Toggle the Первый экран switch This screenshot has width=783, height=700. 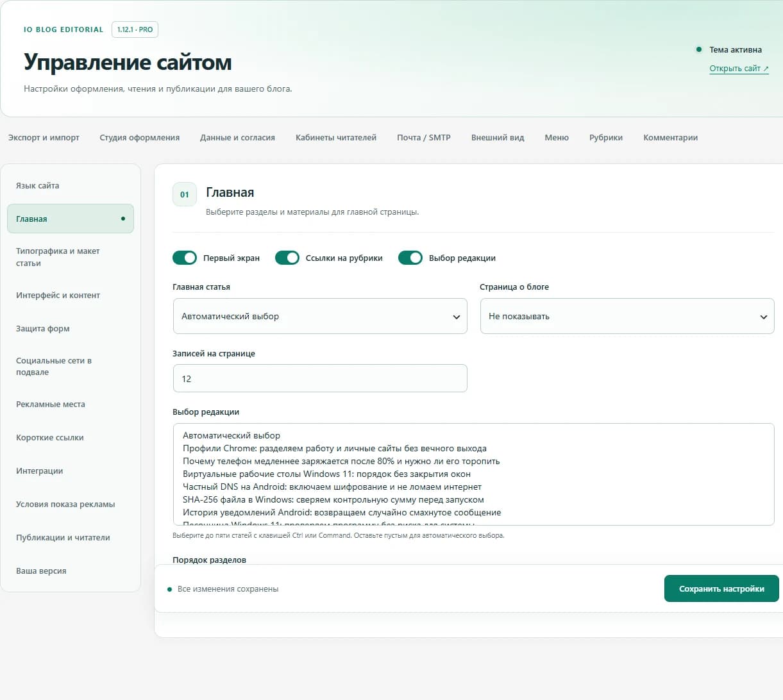click(185, 258)
